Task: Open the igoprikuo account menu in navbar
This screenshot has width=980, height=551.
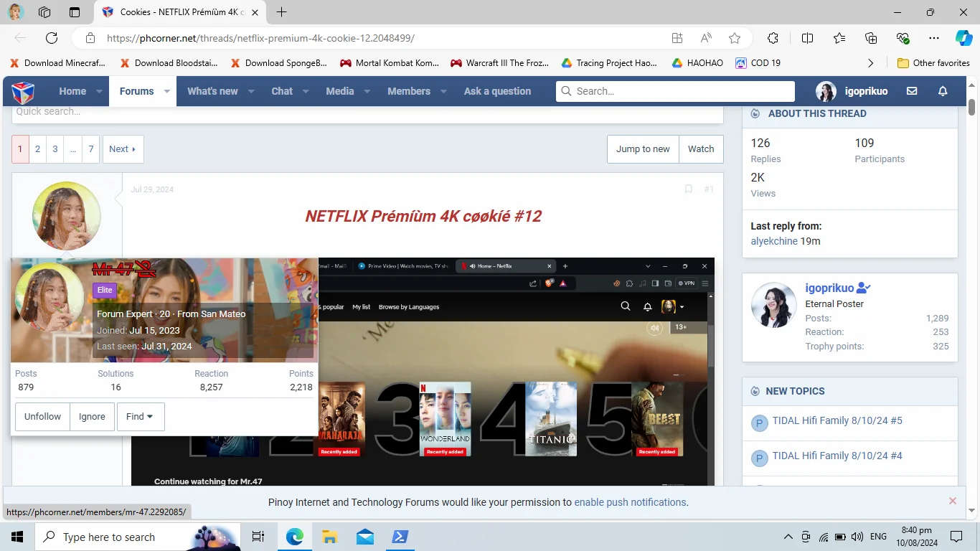Action: point(852,91)
